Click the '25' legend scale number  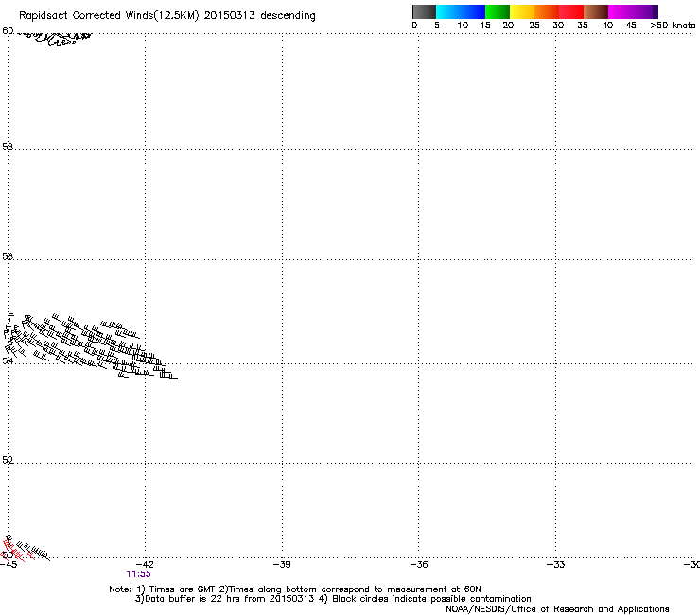(x=534, y=26)
